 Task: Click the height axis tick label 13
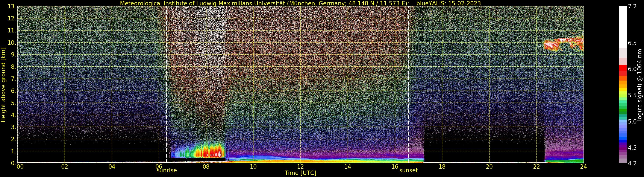[x=12, y=6]
